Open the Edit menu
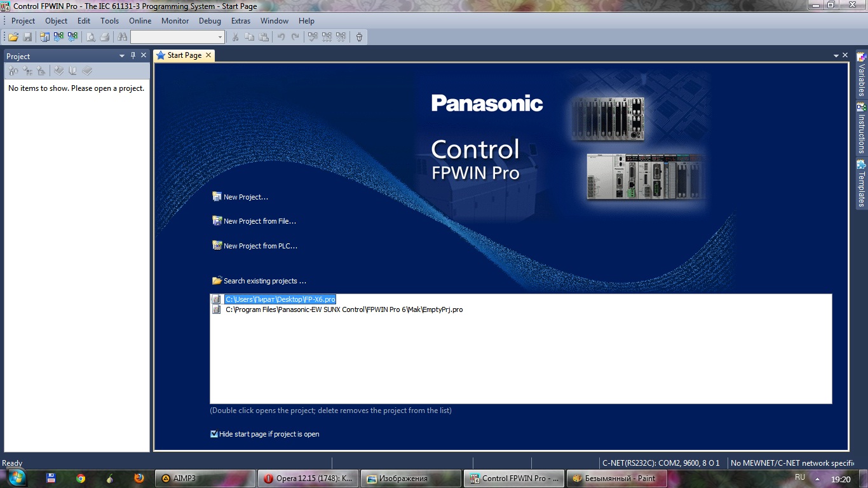This screenshot has height=488, width=868. click(84, 20)
